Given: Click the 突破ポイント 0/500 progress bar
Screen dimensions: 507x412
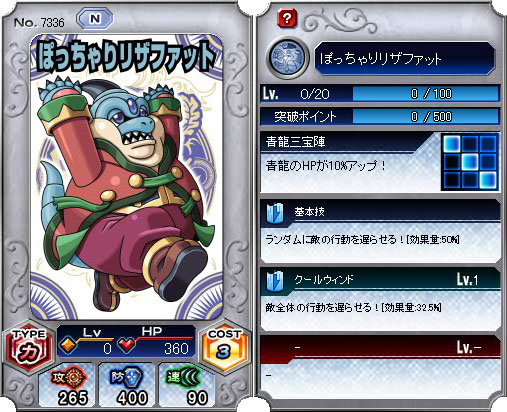Looking at the screenshot, I should 426,116.
